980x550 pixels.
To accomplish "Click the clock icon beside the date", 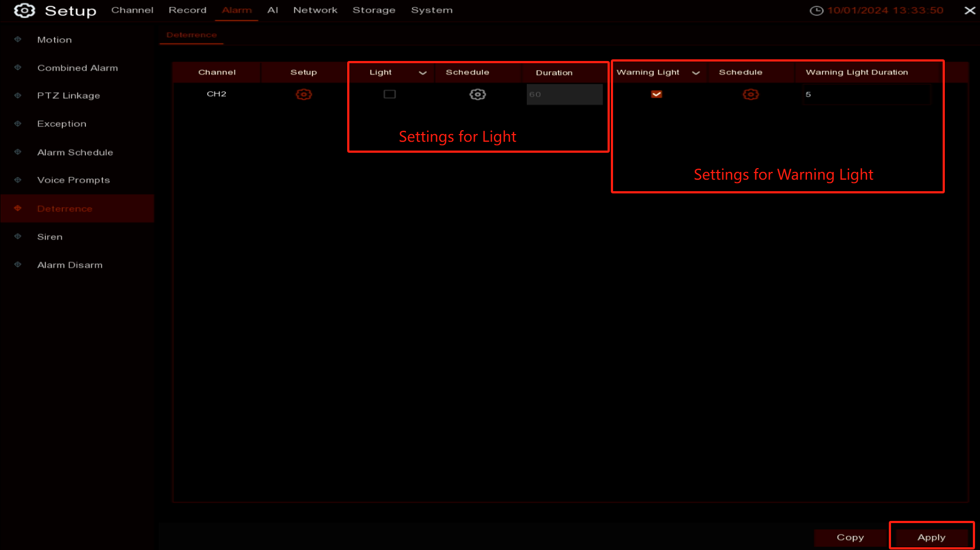I will coord(816,10).
